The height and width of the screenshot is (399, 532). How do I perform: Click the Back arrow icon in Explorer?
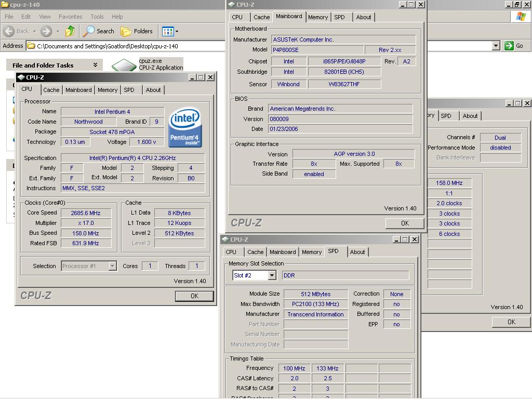9,31
